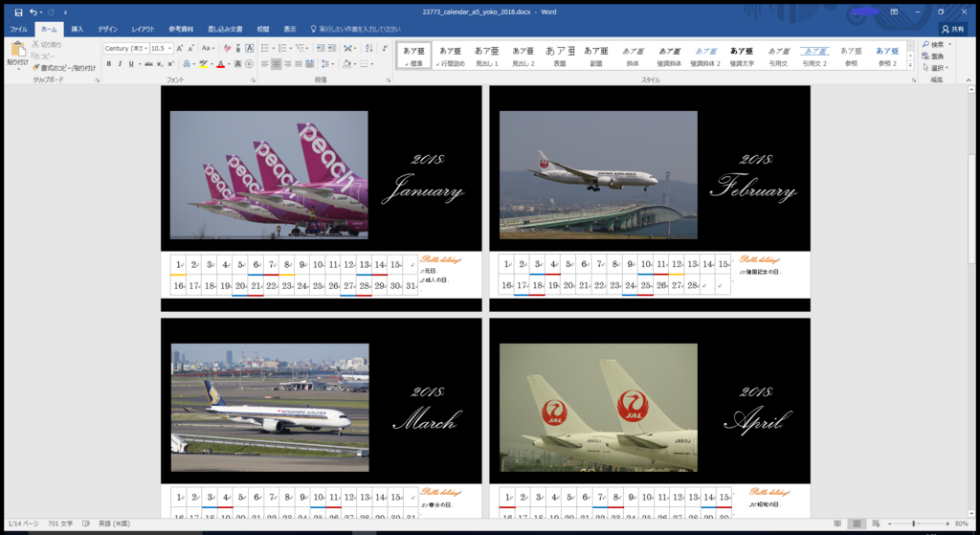Image resolution: width=980 pixels, height=535 pixels.
Task: Open the Change Case Aa dropdown
Action: 208,48
